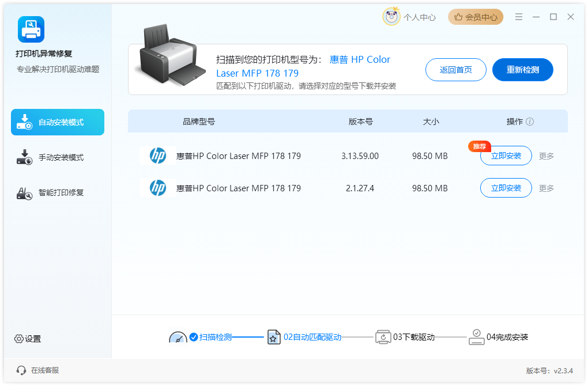Click the 版本号: v2.3.4 status text
Screen dimensions: 588x386
click(x=549, y=370)
